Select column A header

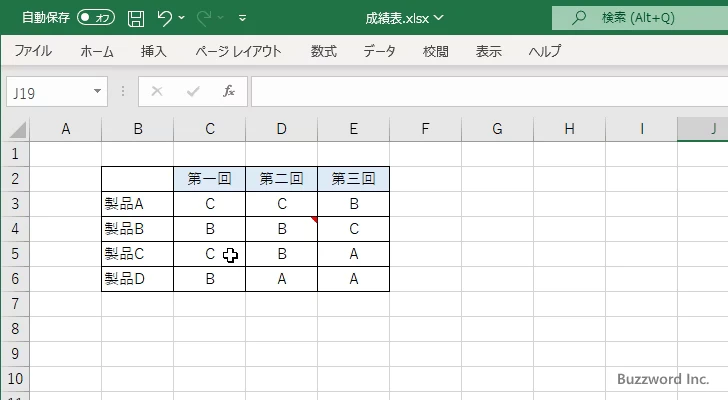click(65, 129)
